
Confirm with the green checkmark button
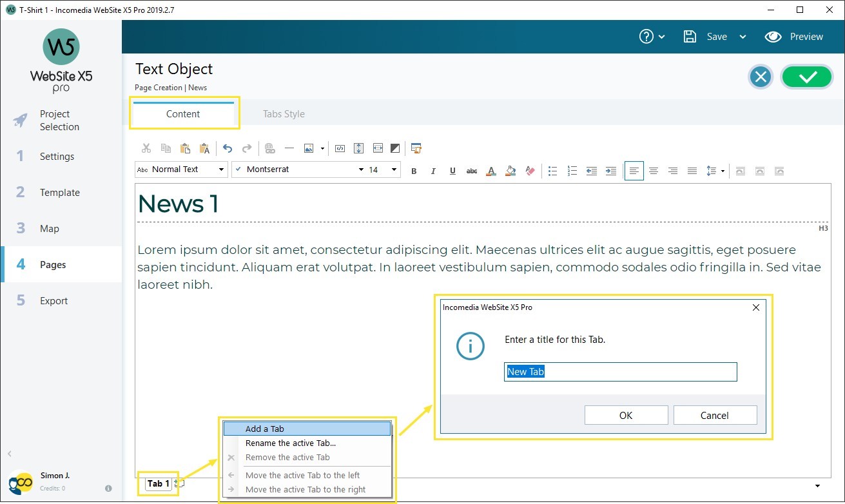[x=807, y=77]
